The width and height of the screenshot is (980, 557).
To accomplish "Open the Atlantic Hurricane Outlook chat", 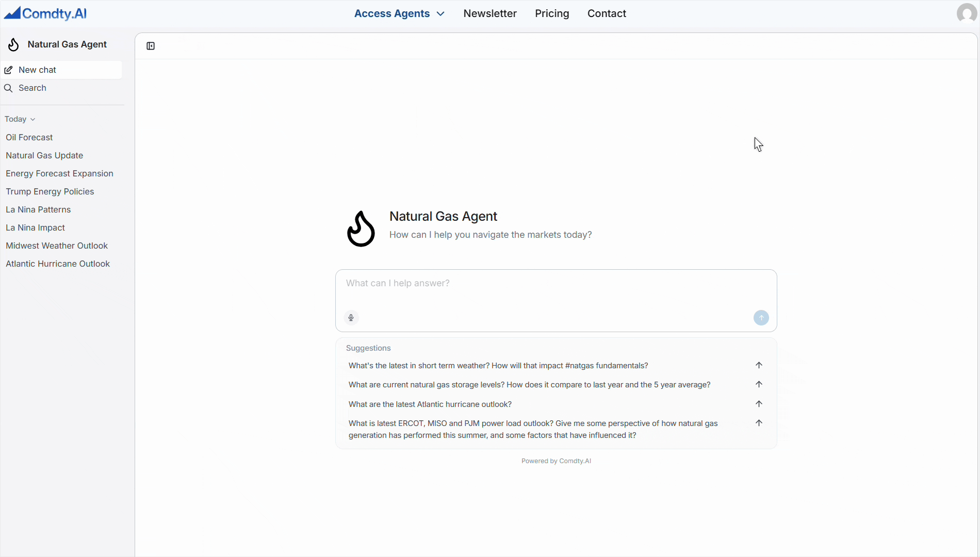I will click(58, 264).
